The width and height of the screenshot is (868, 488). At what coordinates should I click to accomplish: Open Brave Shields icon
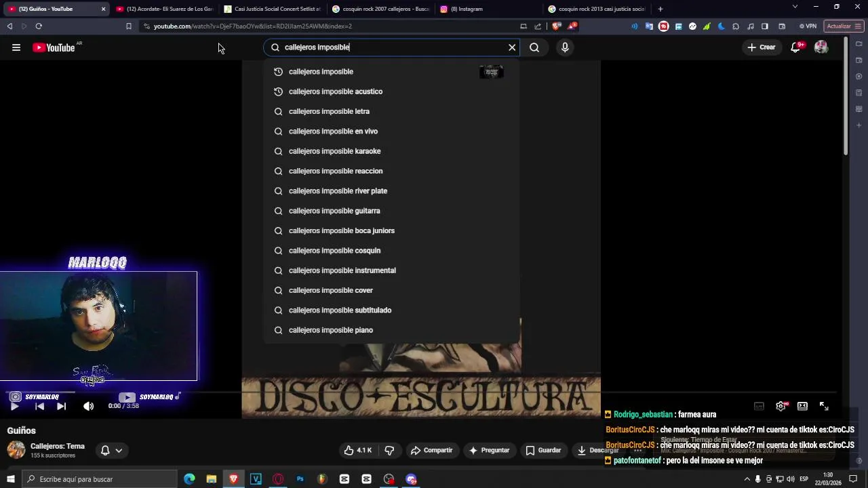557,26
